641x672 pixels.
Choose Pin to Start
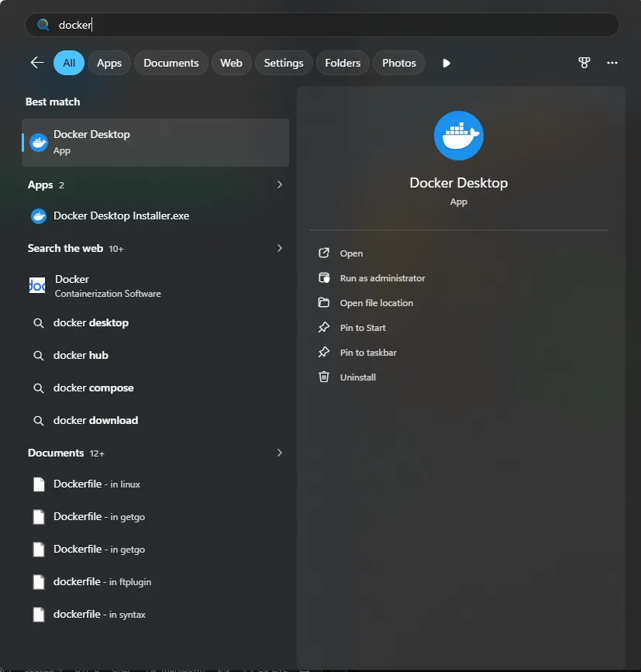(x=363, y=328)
